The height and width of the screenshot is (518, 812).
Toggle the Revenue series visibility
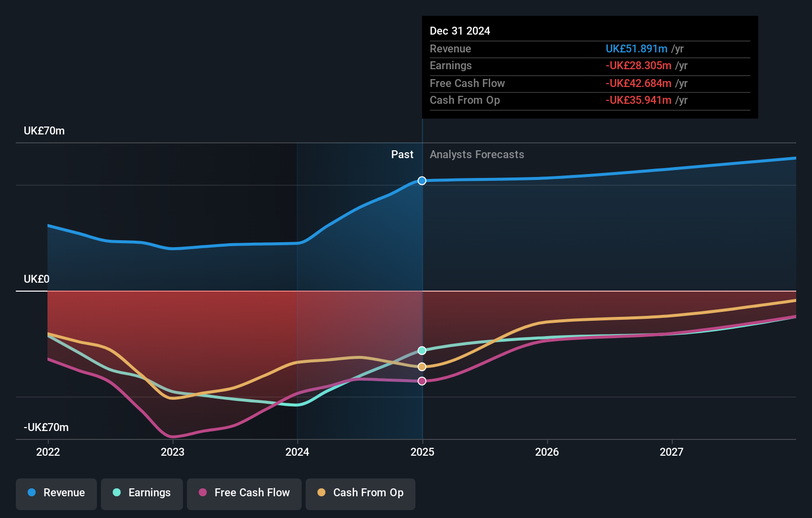click(56, 493)
